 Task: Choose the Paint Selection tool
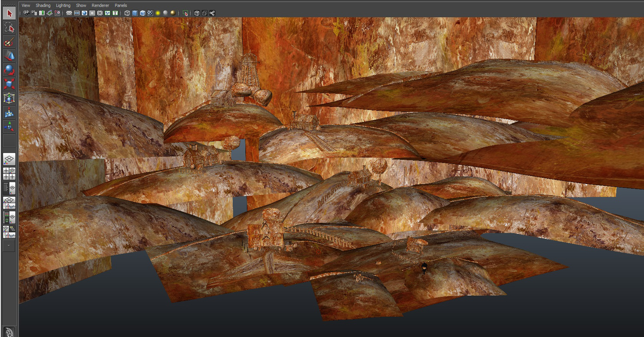pyautogui.click(x=9, y=42)
